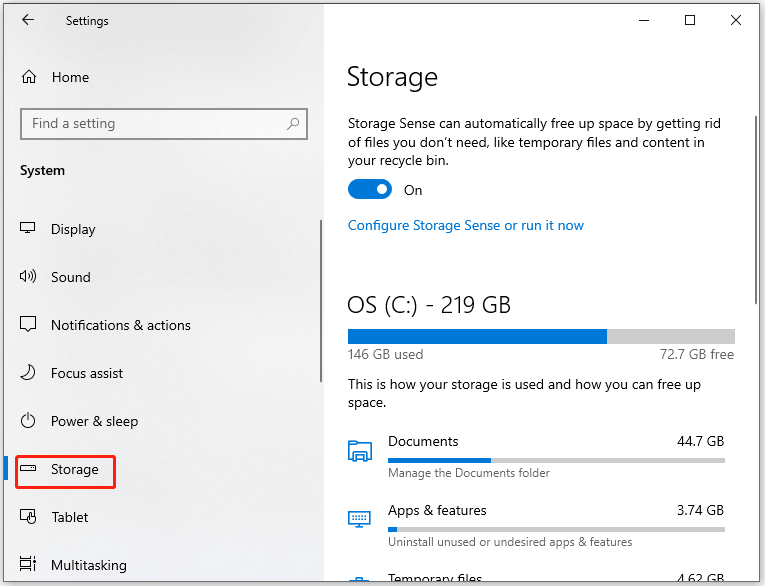Open Display settings
765x586 pixels.
point(73,229)
